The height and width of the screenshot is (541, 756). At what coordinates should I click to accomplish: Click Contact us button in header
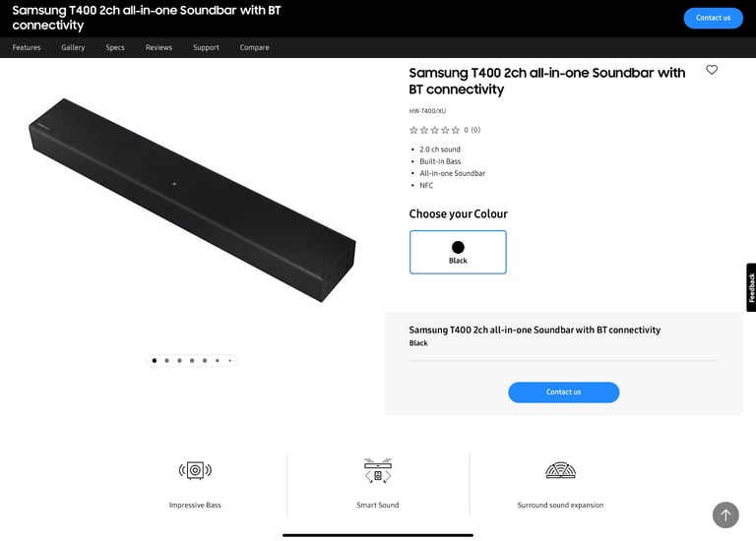click(713, 18)
